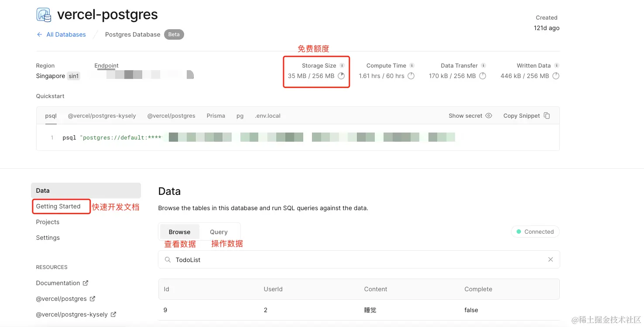
Task: Switch to the Prisma quickstart tab
Action: [x=216, y=116]
